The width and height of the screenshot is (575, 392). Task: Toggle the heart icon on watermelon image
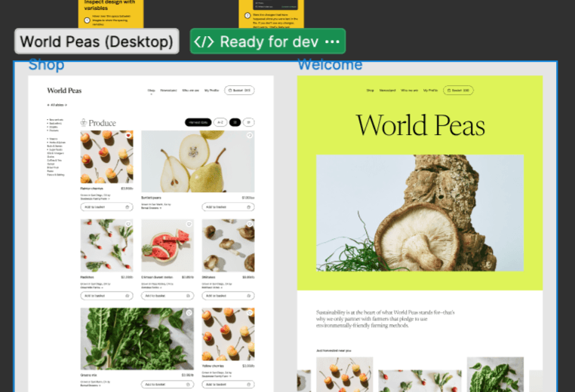[x=189, y=224]
